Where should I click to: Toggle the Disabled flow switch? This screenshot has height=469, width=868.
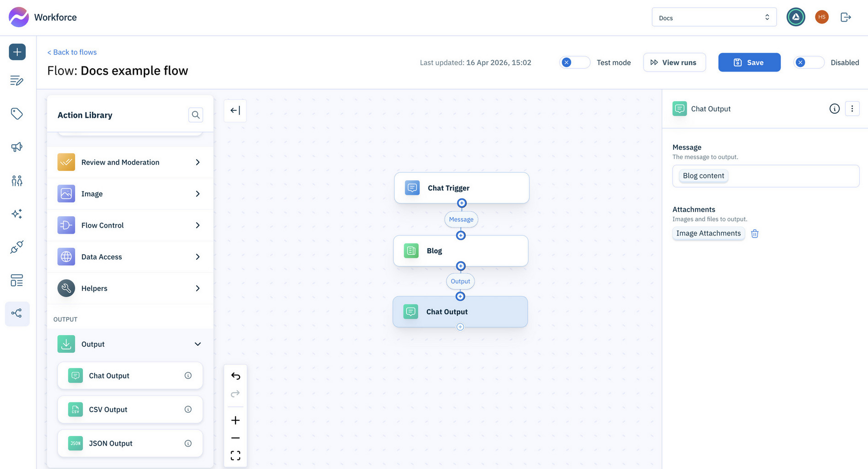pos(809,62)
